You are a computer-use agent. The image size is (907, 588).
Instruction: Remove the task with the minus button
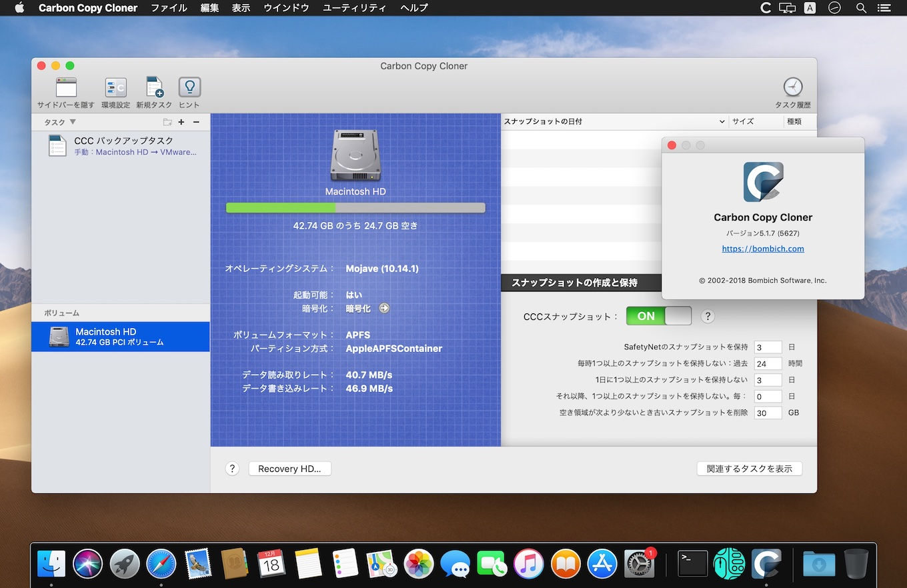[196, 122]
